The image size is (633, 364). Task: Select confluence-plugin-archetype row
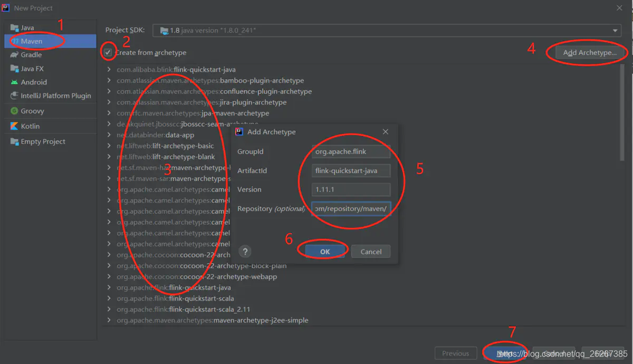click(214, 91)
